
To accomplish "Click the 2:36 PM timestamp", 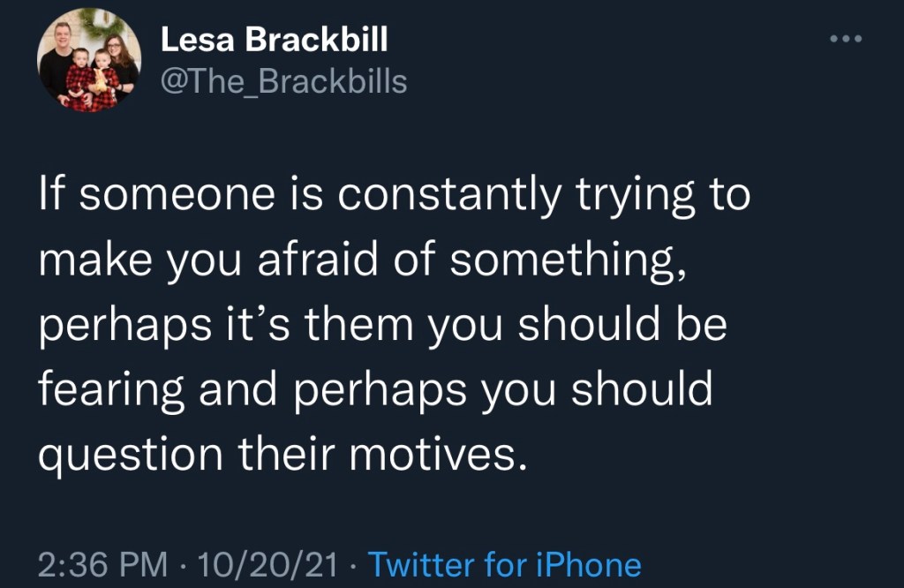I will pyautogui.click(x=104, y=563).
